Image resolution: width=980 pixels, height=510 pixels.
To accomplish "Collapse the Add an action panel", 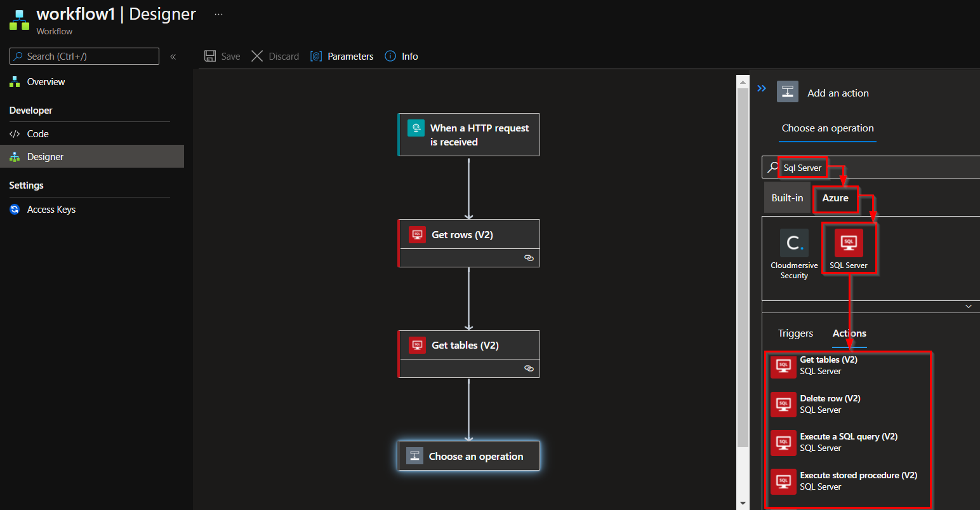I will 762,88.
